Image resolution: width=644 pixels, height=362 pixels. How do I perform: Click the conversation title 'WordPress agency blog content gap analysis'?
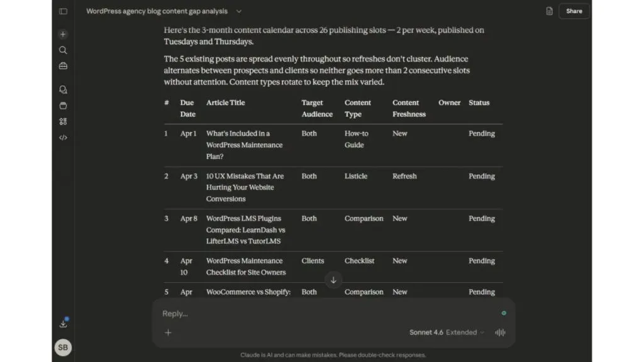(157, 11)
